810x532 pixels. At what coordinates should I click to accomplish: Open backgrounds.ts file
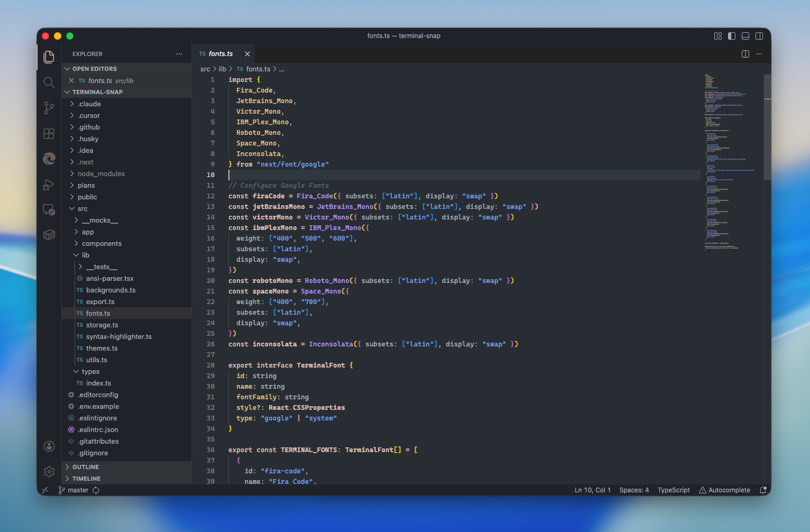point(126,290)
